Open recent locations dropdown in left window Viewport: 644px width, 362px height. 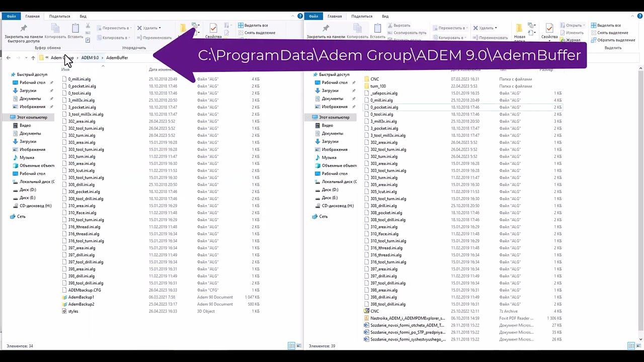pyautogui.click(x=26, y=58)
